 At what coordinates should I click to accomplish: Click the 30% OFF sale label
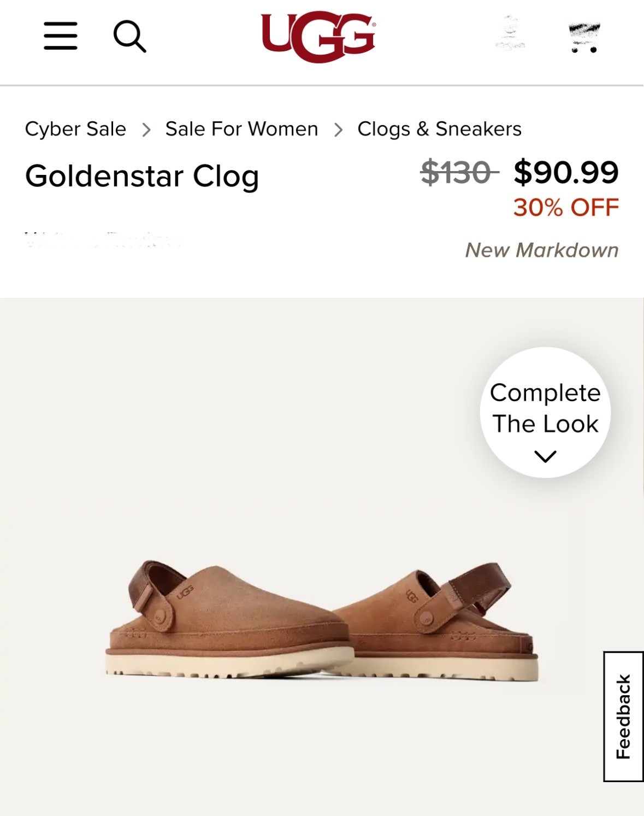pos(565,207)
